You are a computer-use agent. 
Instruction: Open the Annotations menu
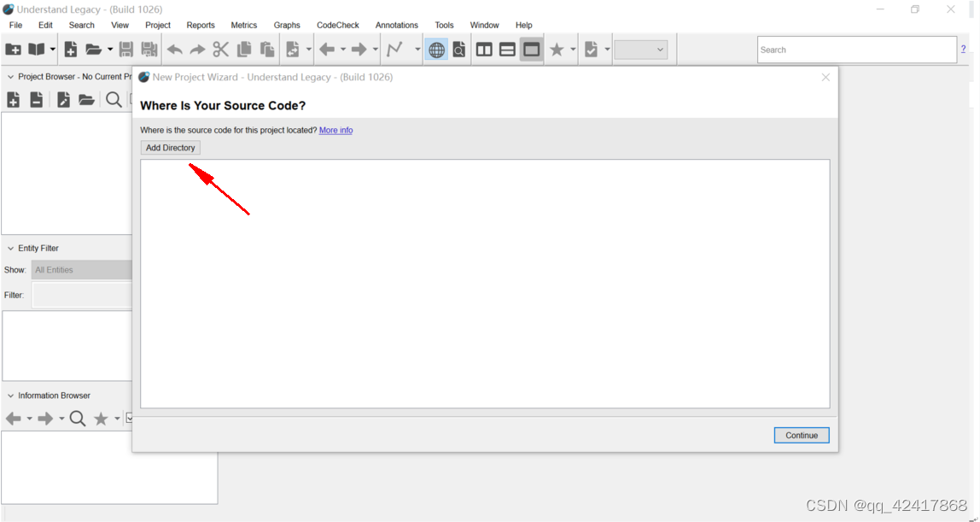397,25
